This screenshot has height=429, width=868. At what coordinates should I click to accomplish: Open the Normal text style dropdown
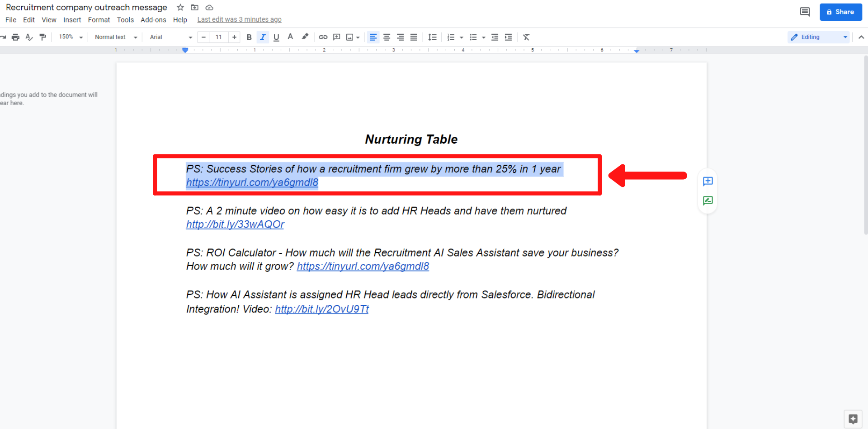point(116,37)
